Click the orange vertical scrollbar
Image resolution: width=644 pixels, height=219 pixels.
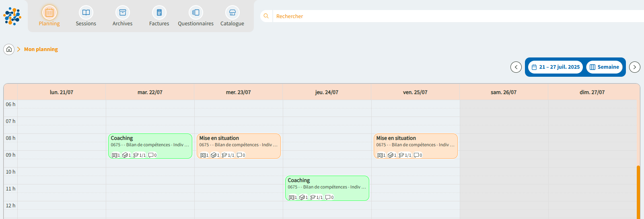638,192
